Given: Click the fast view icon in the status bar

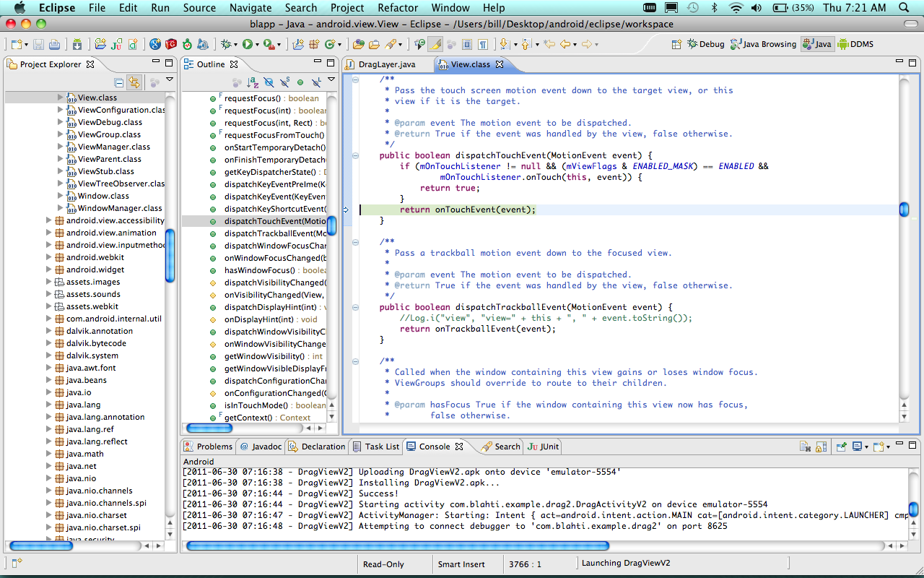Looking at the screenshot, I should click(x=17, y=562).
